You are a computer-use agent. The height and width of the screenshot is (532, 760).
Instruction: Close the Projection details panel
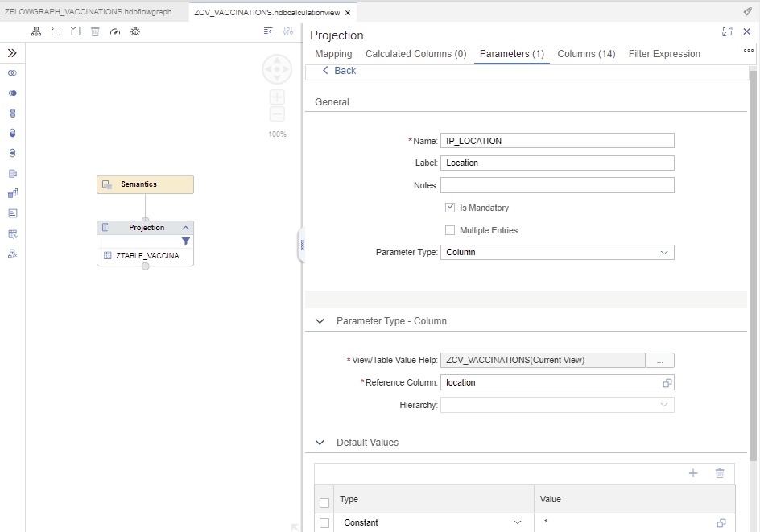(747, 31)
